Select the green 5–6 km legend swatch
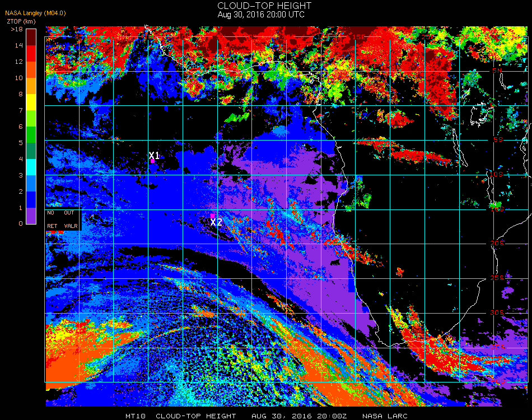This screenshot has height=420, width=532. click(x=31, y=135)
